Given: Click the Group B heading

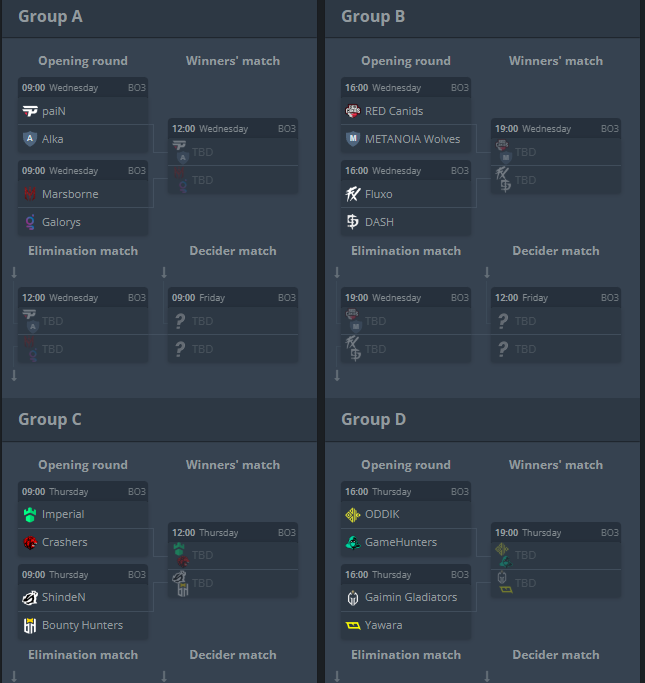Looking at the screenshot, I should tap(373, 17).
